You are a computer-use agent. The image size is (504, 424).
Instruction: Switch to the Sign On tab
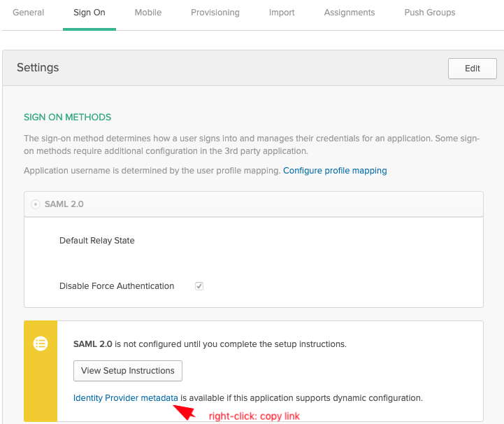[x=89, y=13]
